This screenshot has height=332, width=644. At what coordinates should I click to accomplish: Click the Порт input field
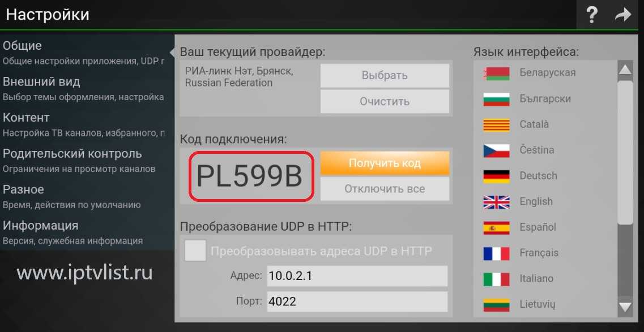click(357, 301)
